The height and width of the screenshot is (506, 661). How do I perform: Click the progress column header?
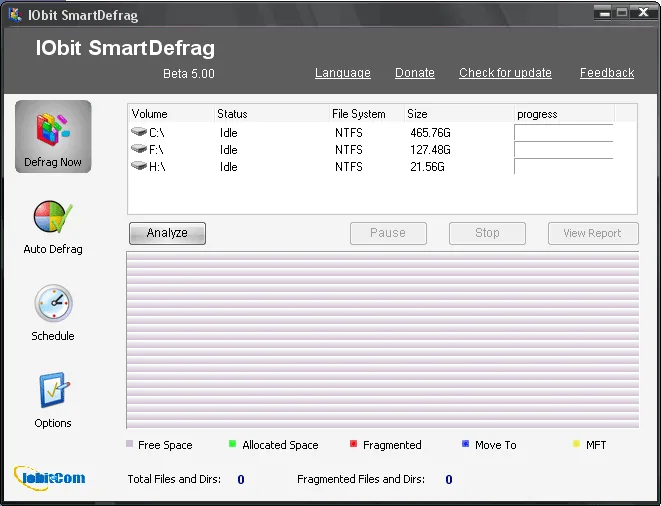[x=564, y=114]
